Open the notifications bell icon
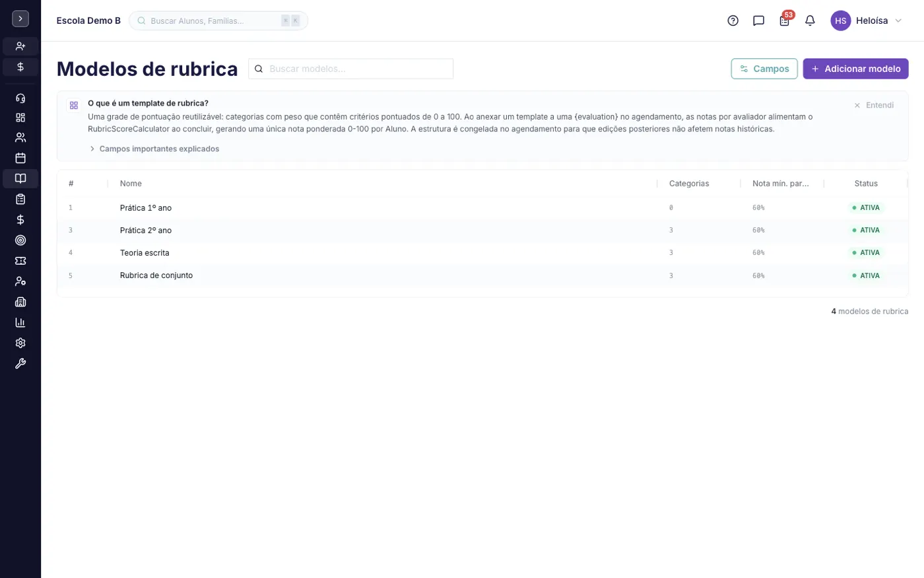The width and height of the screenshot is (924, 578). click(810, 20)
